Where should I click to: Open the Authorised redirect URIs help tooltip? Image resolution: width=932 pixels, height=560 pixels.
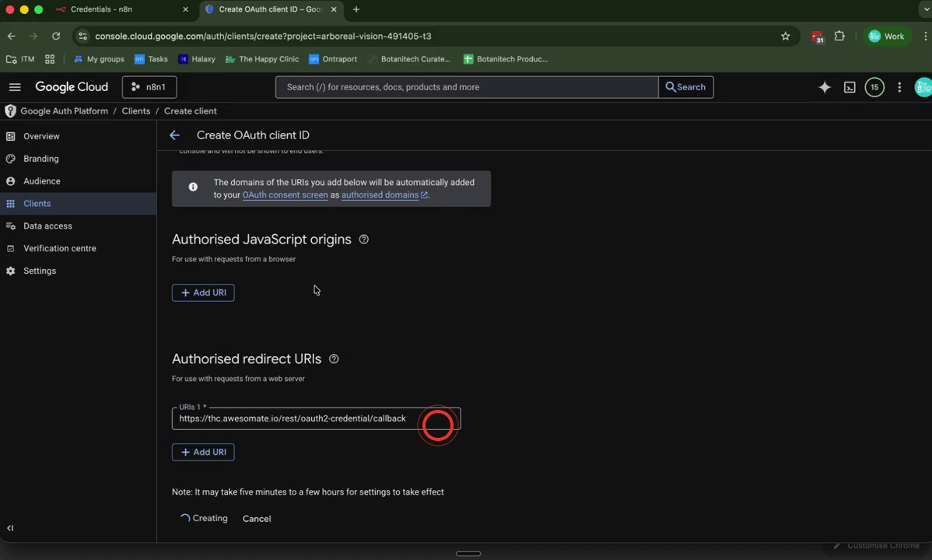coord(334,359)
